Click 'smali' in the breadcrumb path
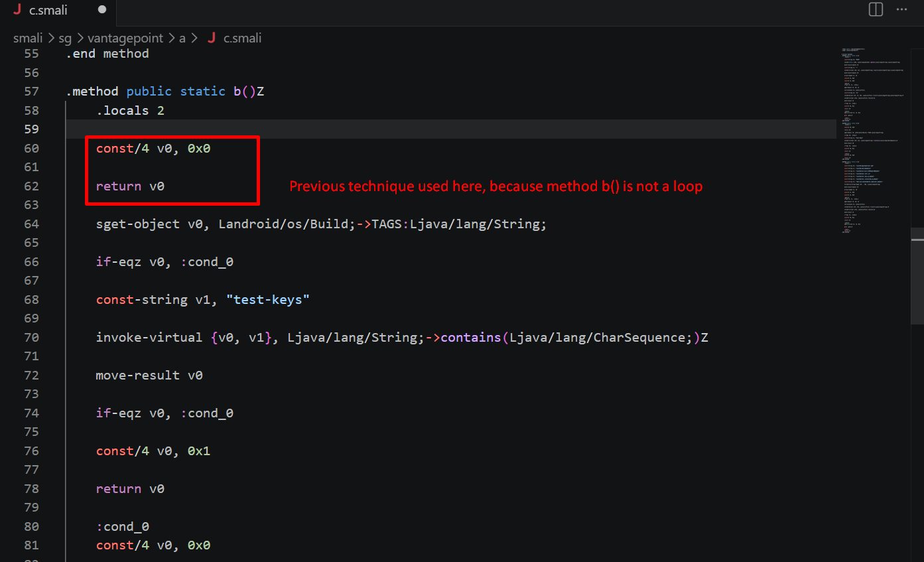The width and height of the screenshot is (924, 562). pyautogui.click(x=28, y=38)
